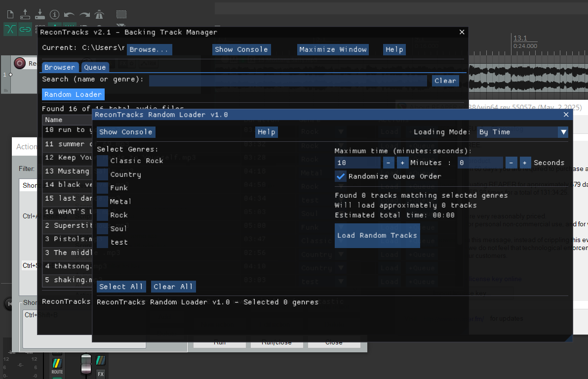Select the '2 Superstit' track row

tap(68, 225)
